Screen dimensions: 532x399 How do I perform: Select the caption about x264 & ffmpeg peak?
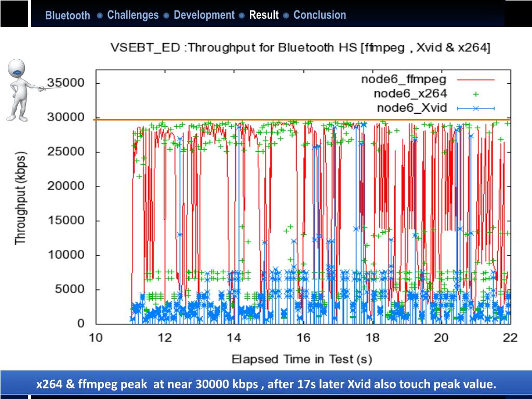(x=267, y=384)
